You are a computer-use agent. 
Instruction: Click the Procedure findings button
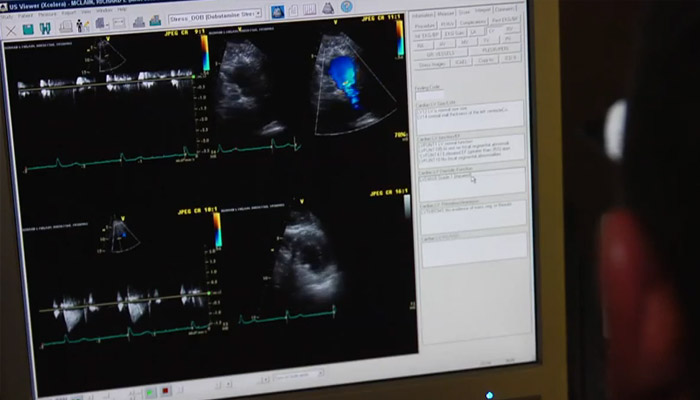[x=424, y=25]
